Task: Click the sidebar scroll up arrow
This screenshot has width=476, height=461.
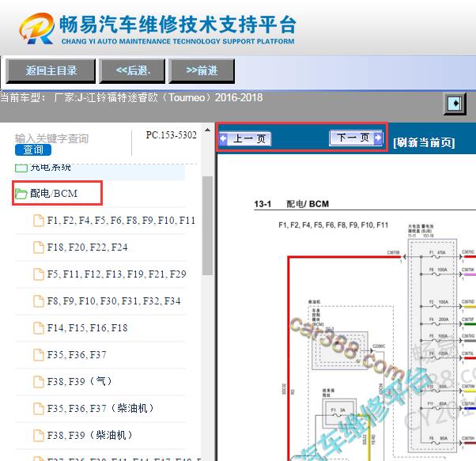Action: (x=208, y=130)
